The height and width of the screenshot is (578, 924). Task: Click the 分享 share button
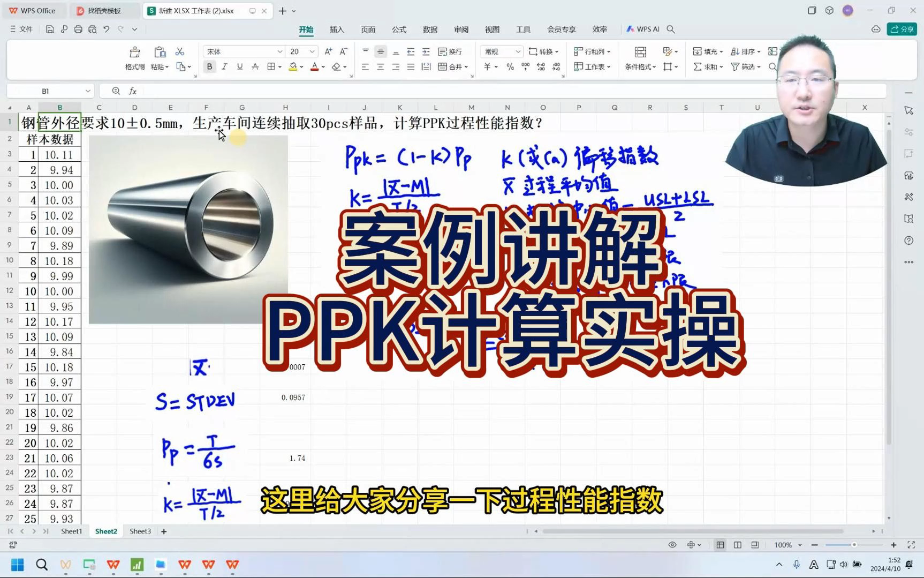point(902,29)
